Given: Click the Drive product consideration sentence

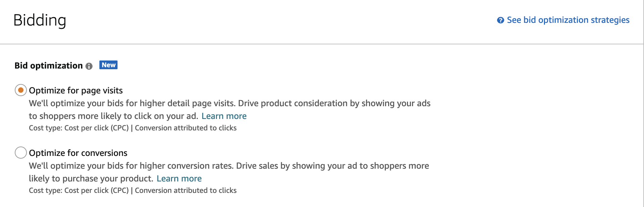Looking at the screenshot, I should point(334,103).
